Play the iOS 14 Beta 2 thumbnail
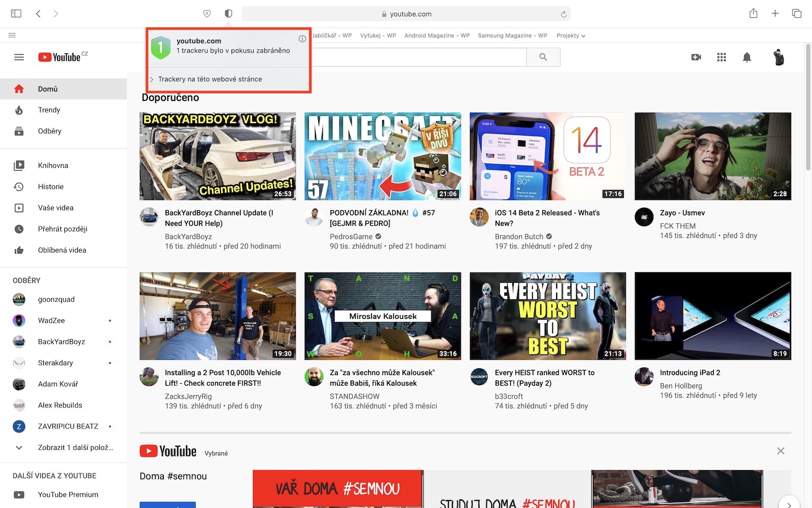Image resolution: width=812 pixels, height=508 pixels. (548, 156)
